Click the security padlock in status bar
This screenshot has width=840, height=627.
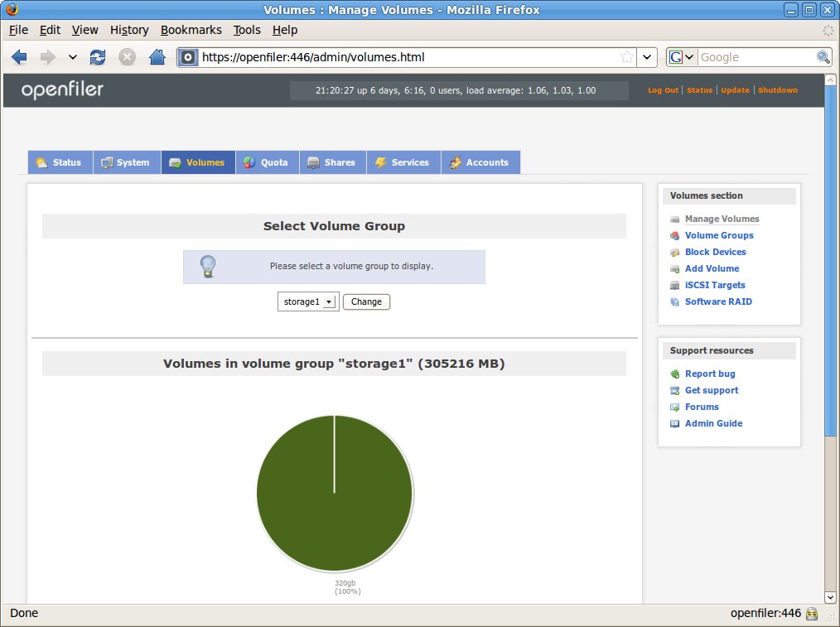pos(812,614)
